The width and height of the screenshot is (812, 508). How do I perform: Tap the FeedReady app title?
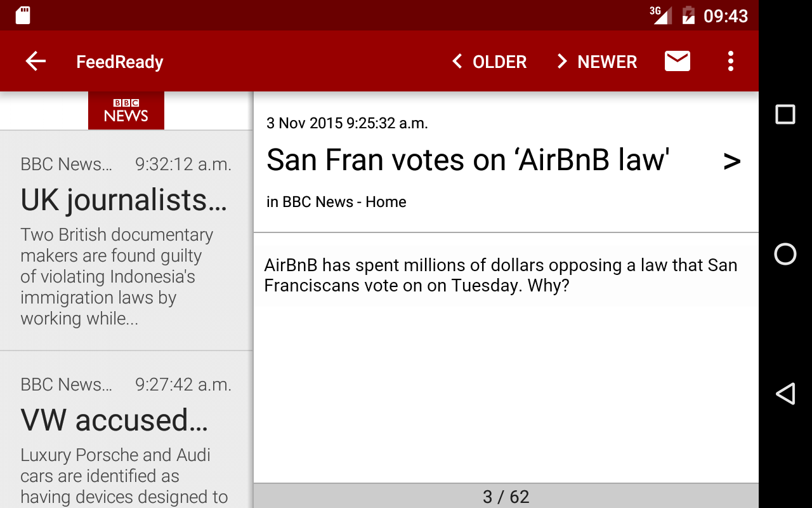(x=120, y=62)
